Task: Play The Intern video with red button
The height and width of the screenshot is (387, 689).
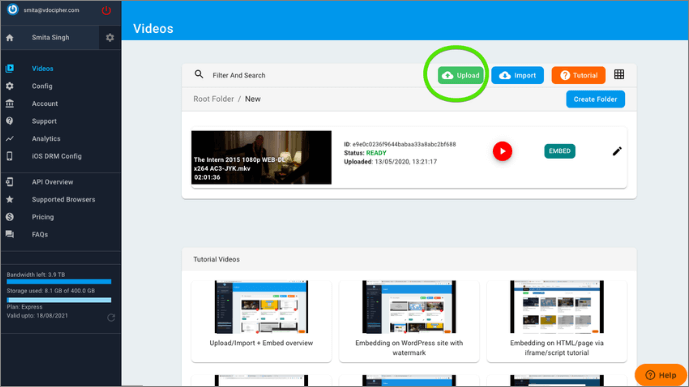Action: point(502,151)
